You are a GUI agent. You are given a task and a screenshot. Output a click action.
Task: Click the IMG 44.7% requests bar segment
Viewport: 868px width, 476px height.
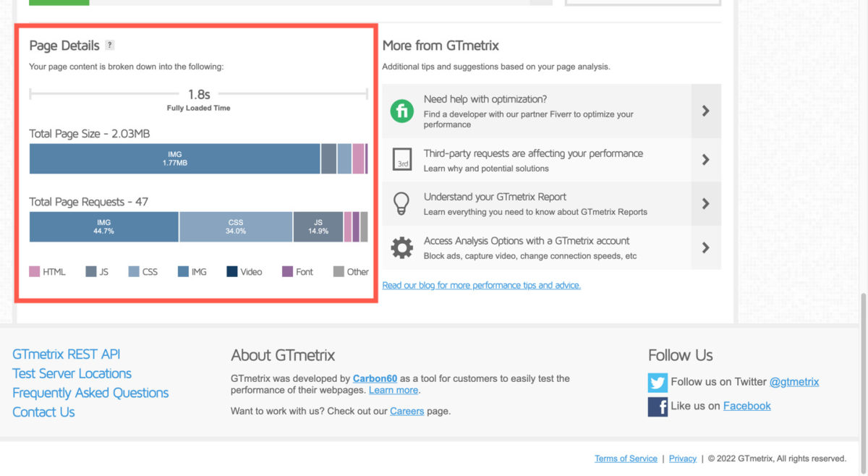[104, 226]
